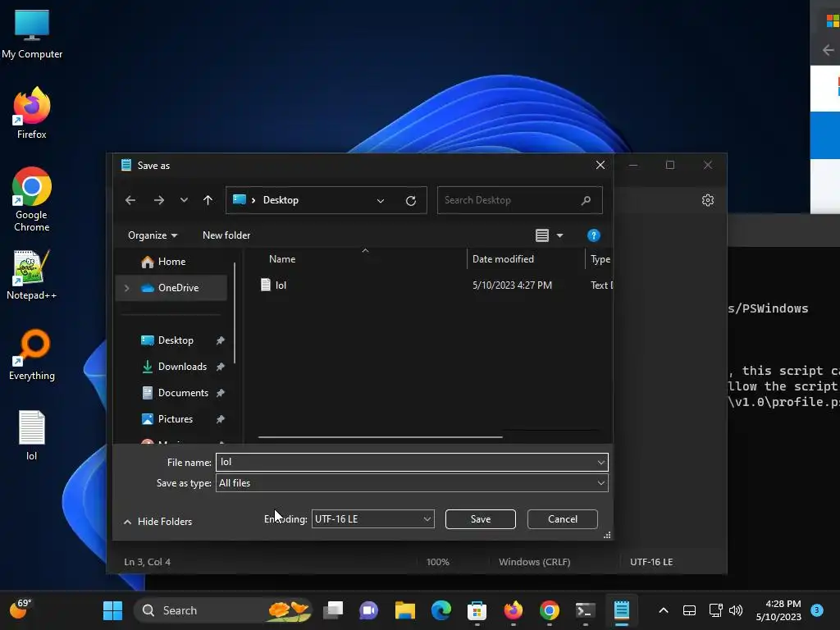Click the Search Desktop field

tap(519, 200)
